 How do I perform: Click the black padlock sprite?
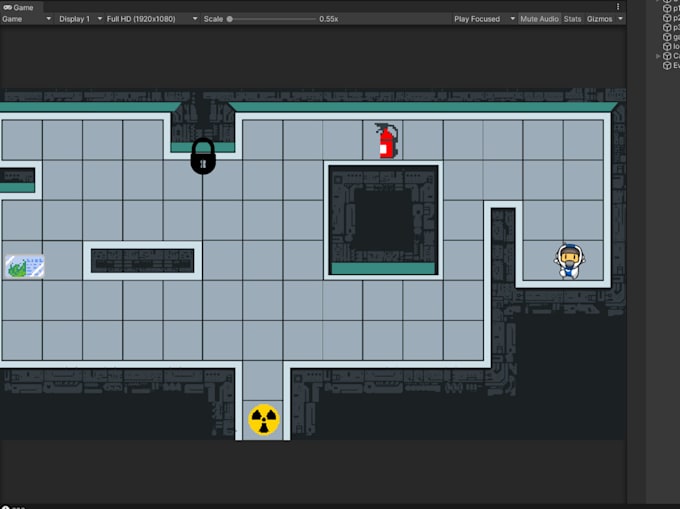tap(203, 156)
